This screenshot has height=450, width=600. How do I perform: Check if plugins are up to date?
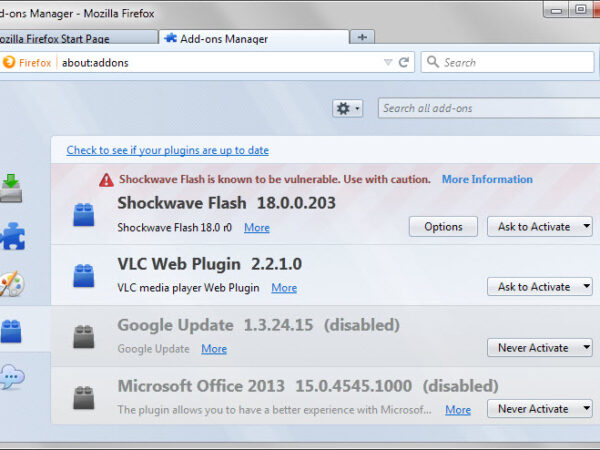(x=167, y=150)
